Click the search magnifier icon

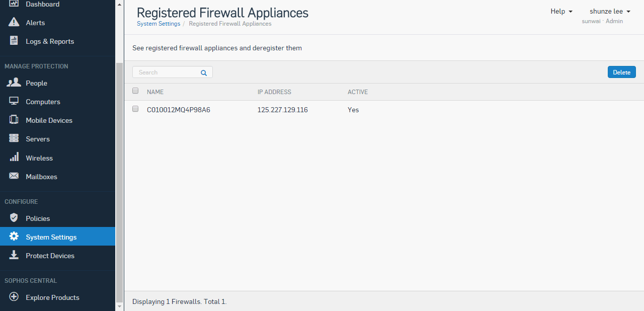204,72
